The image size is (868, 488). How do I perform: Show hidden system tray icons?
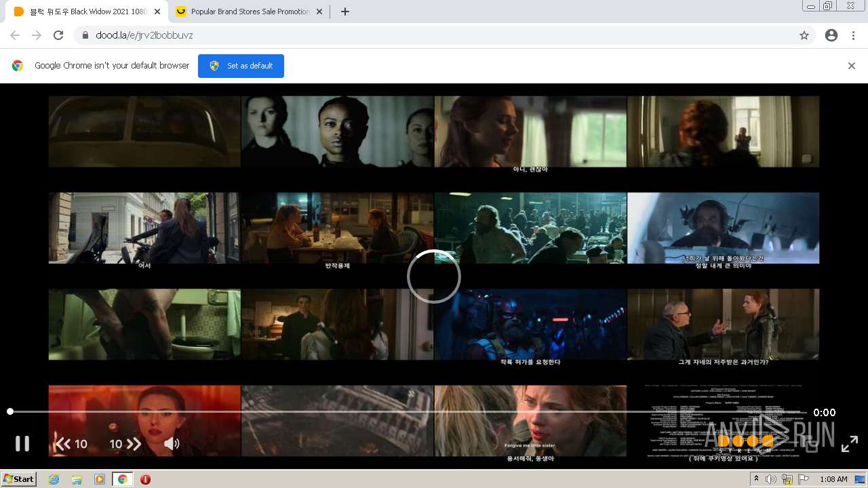[756, 479]
